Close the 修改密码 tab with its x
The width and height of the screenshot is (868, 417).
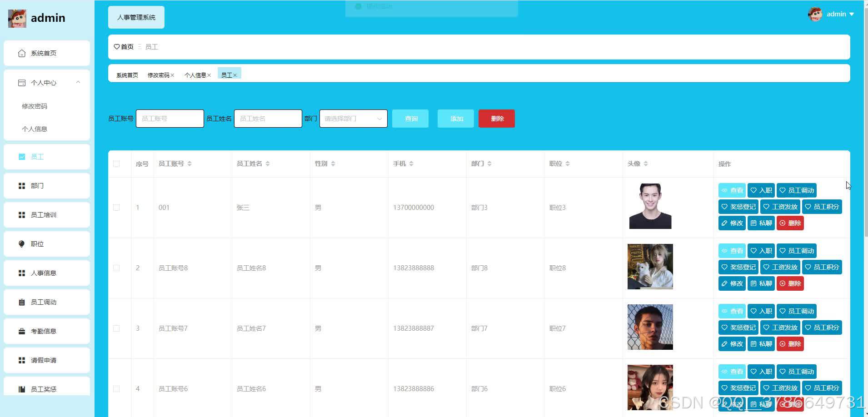tap(172, 75)
